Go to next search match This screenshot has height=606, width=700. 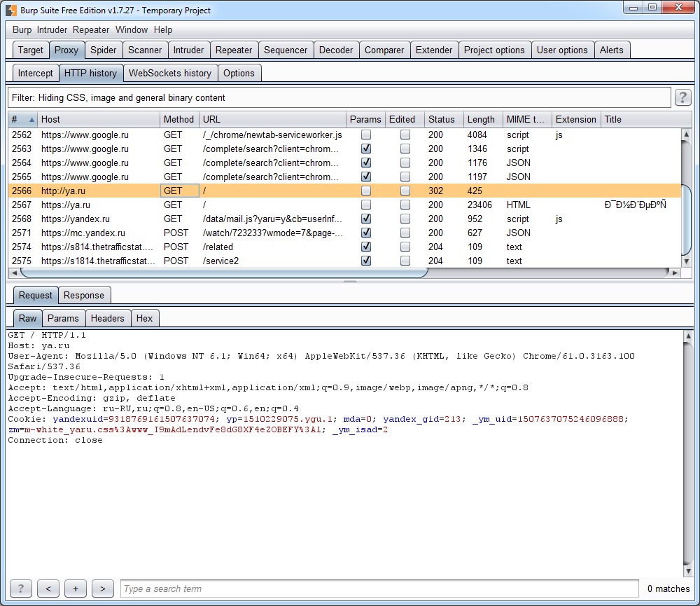coord(102,588)
